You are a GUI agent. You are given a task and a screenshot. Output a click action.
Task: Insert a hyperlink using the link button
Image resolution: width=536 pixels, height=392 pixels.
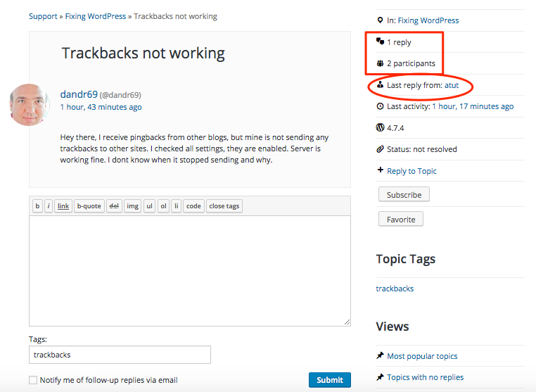63,206
